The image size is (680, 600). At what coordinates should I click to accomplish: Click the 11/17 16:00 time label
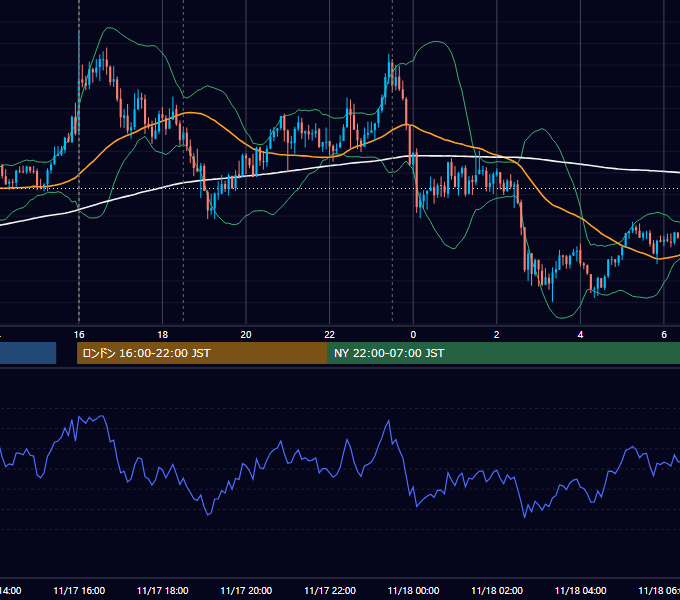click(79, 591)
